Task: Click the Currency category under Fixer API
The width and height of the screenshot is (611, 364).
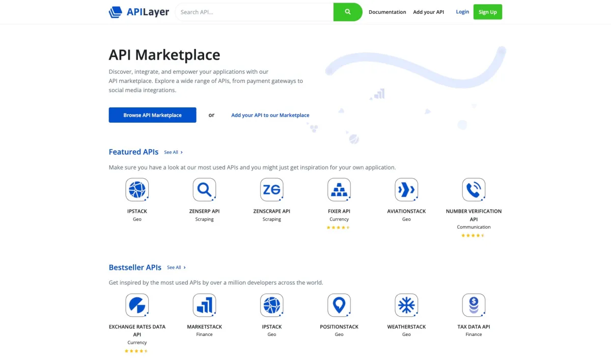Action: [x=339, y=219]
